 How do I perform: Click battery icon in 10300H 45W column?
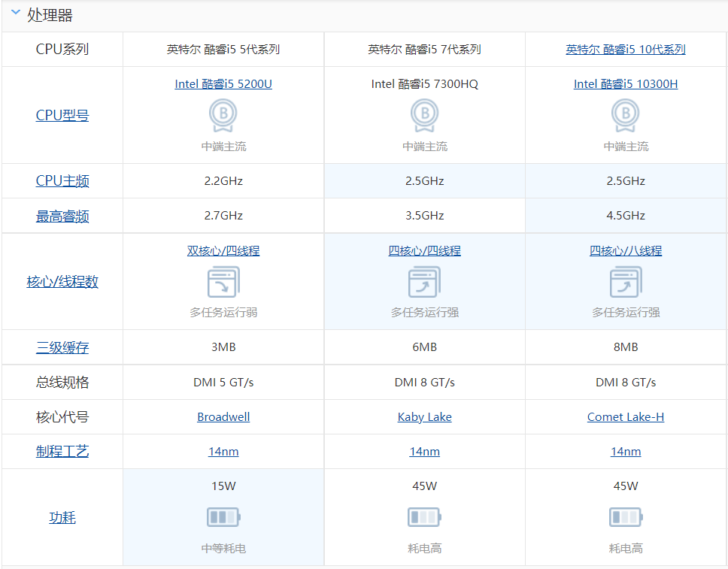tap(626, 517)
